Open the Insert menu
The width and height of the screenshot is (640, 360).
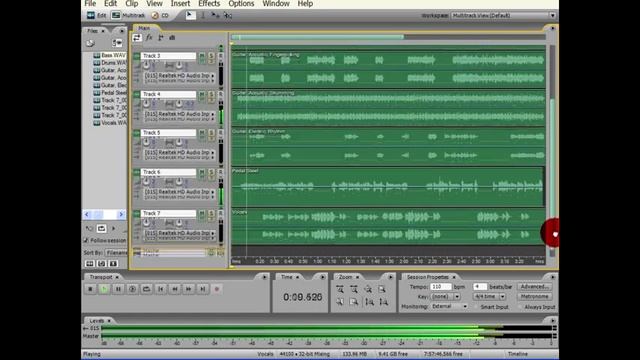click(180, 4)
